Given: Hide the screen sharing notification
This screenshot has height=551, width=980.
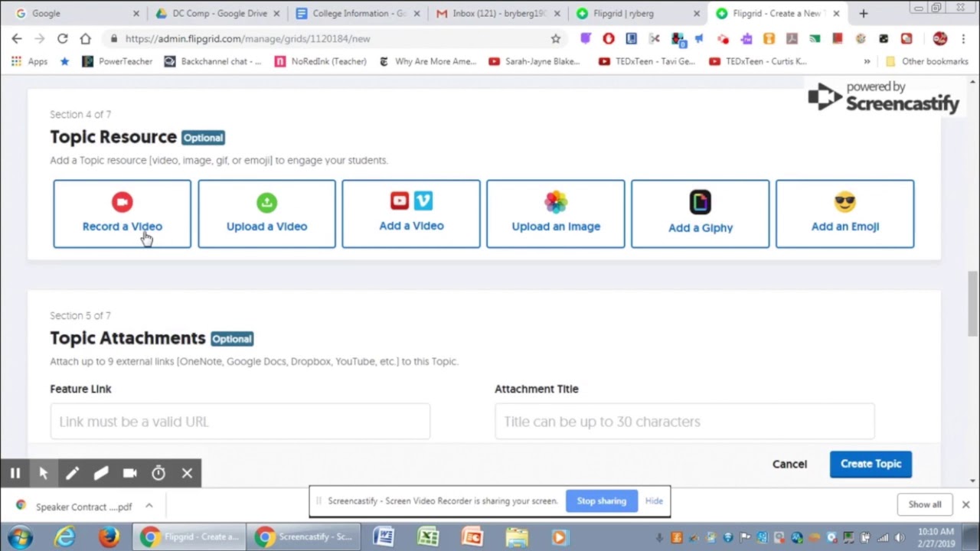Looking at the screenshot, I should point(654,501).
